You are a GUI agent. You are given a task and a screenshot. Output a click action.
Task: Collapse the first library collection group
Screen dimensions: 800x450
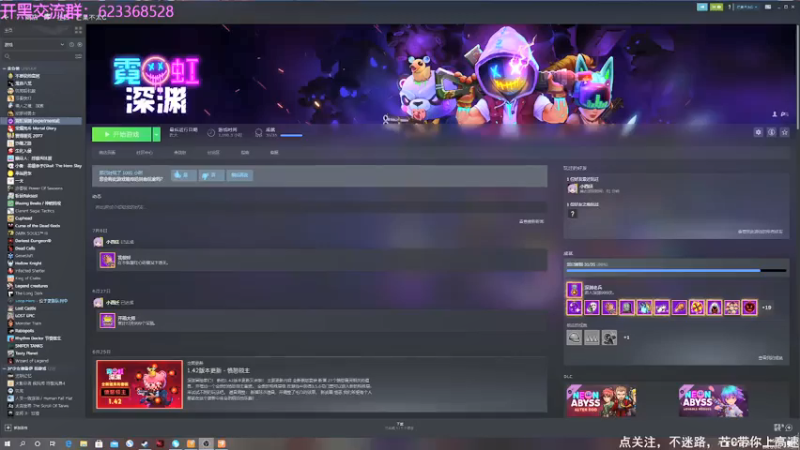pos(4,68)
